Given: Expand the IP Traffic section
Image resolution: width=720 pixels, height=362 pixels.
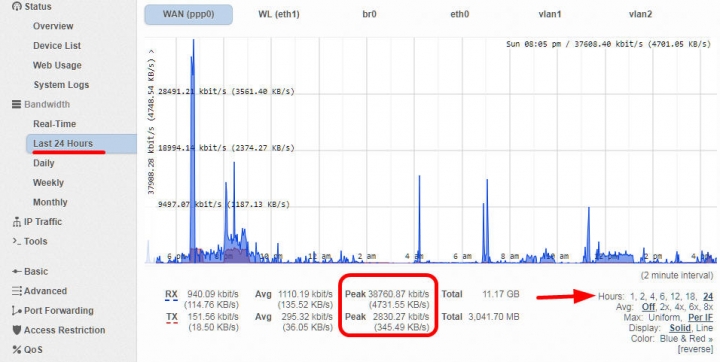Looking at the screenshot, I should coord(42,222).
